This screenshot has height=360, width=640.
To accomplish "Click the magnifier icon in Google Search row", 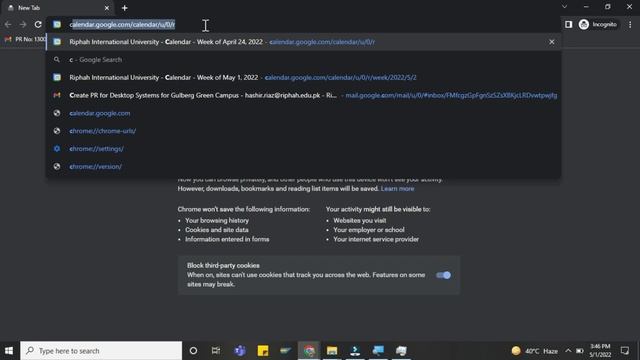I will (x=57, y=60).
